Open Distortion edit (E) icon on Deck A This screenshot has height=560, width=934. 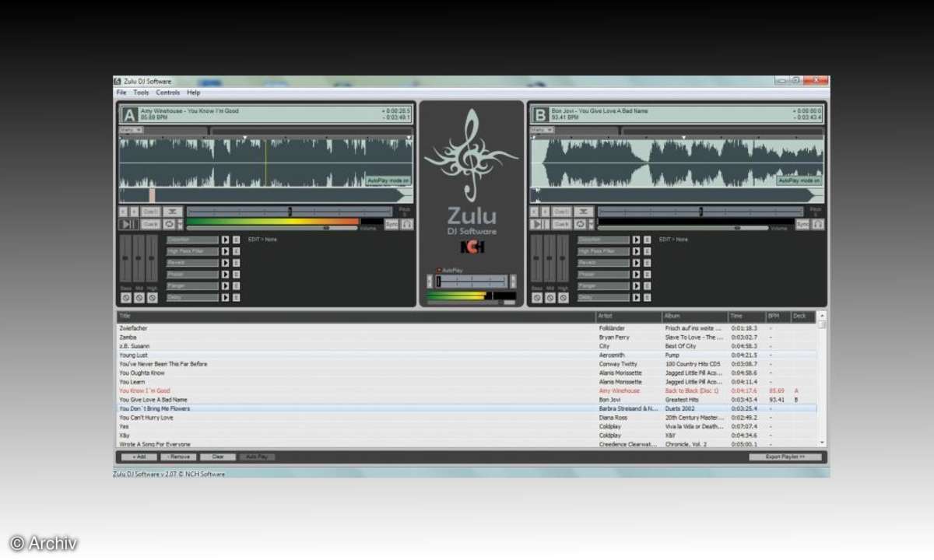pos(236,240)
